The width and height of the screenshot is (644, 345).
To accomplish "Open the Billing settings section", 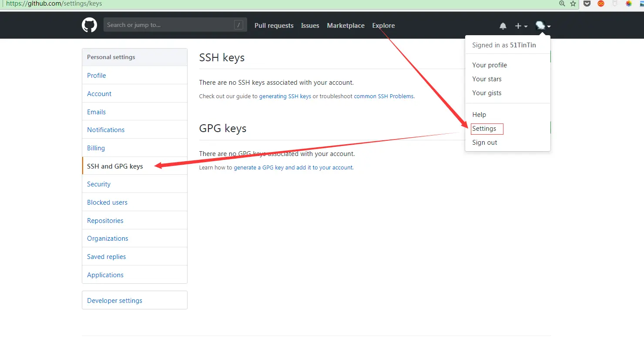I will tap(134, 148).
